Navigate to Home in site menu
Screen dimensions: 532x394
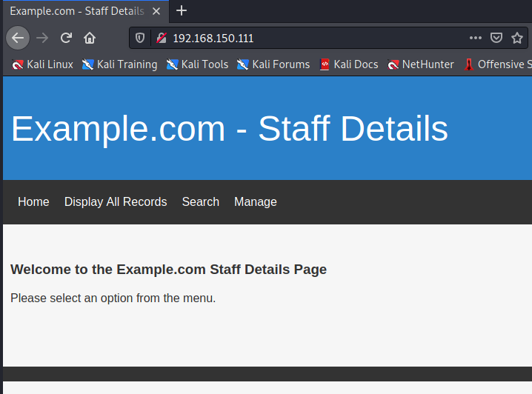pyautogui.click(x=33, y=201)
